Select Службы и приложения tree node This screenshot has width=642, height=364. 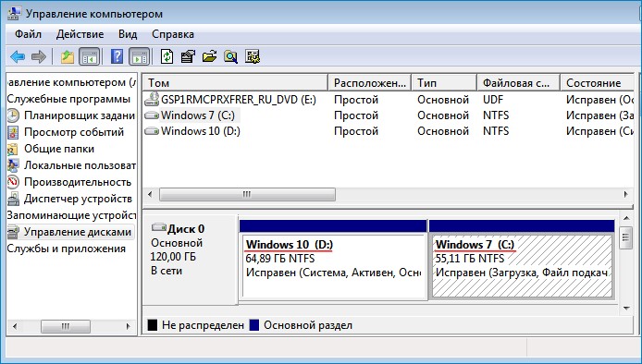coord(67,249)
